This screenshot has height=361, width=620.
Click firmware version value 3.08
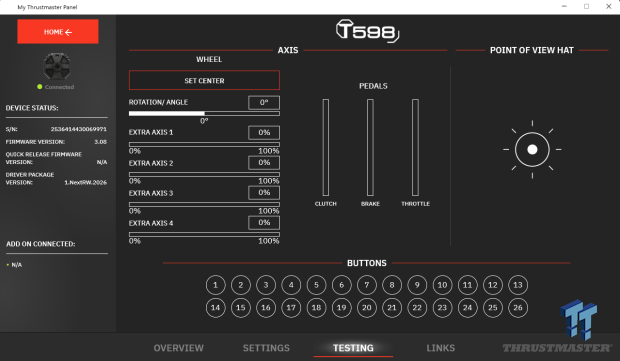100,142
